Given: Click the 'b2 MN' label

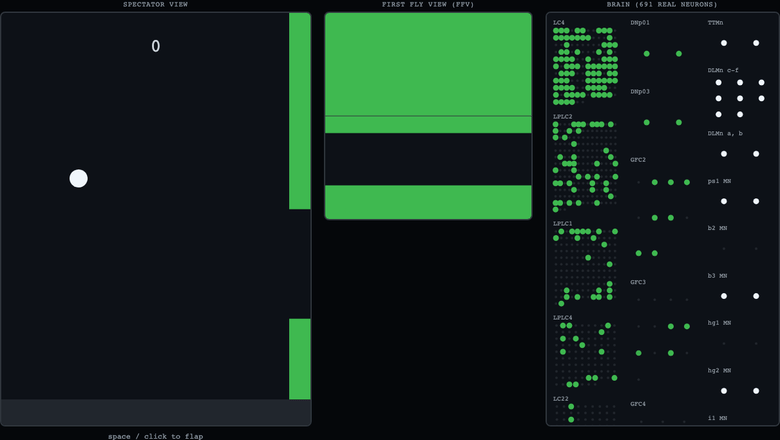Looking at the screenshot, I should click(717, 228).
